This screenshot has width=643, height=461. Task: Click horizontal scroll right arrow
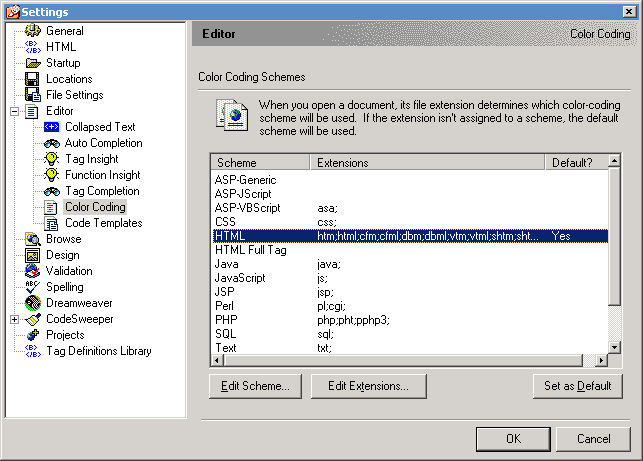(x=601, y=361)
